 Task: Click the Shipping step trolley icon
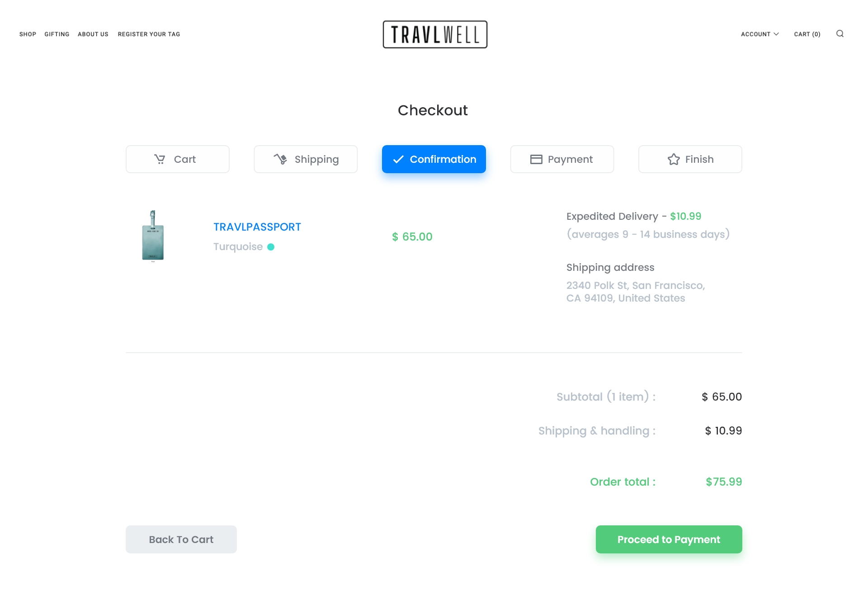(280, 159)
